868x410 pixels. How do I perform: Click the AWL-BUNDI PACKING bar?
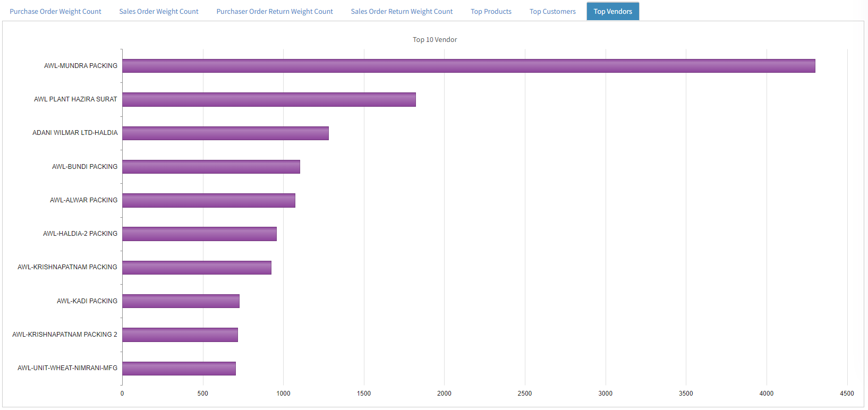(211, 167)
